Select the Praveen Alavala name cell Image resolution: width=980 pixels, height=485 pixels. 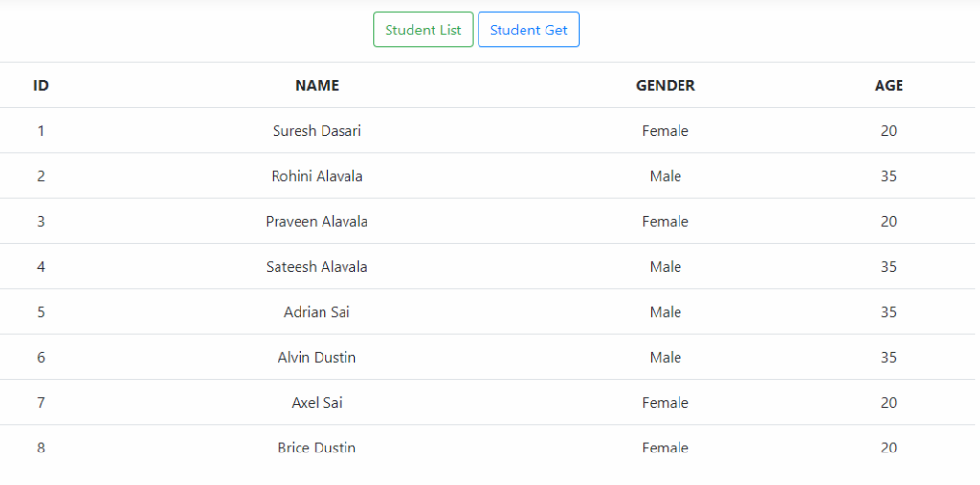317,221
